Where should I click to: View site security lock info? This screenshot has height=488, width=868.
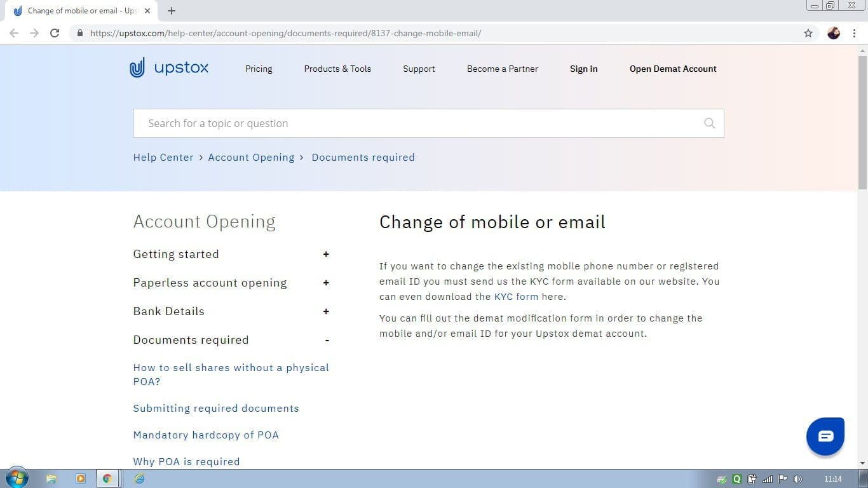point(80,33)
